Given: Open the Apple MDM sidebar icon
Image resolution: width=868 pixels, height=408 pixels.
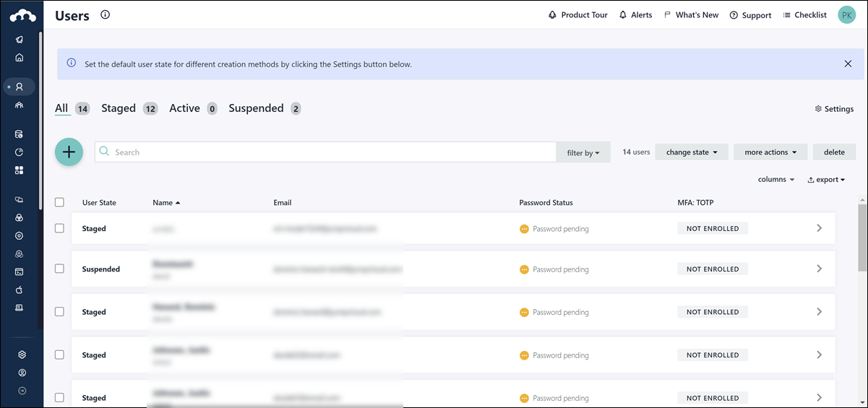Looking at the screenshot, I should point(20,290).
